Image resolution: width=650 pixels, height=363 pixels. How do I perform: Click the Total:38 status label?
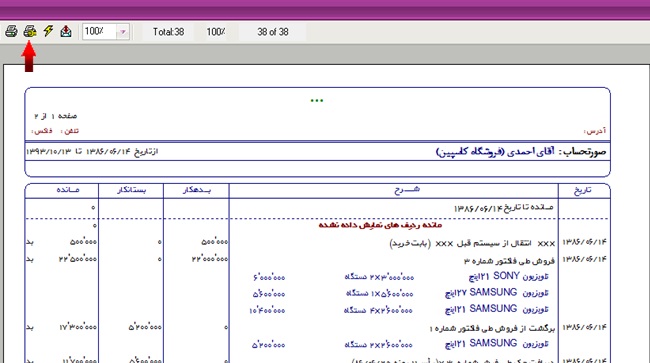click(x=168, y=32)
